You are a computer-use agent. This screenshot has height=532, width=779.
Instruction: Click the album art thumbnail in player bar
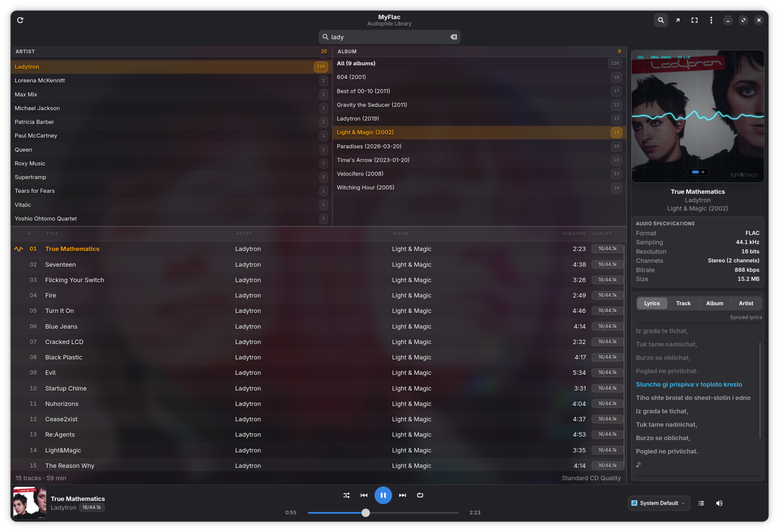click(x=29, y=503)
